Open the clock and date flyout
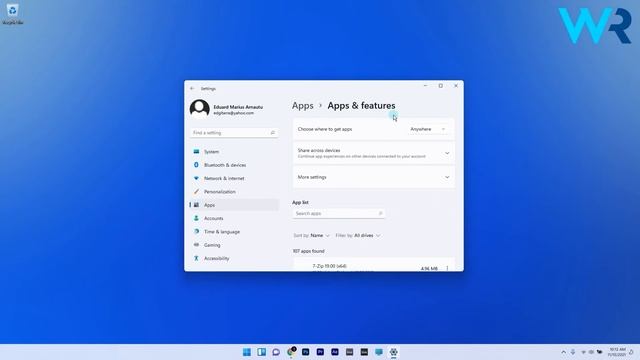Image resolution: width=640 pixels, height=360 pixels. click(x=617, y=352)
